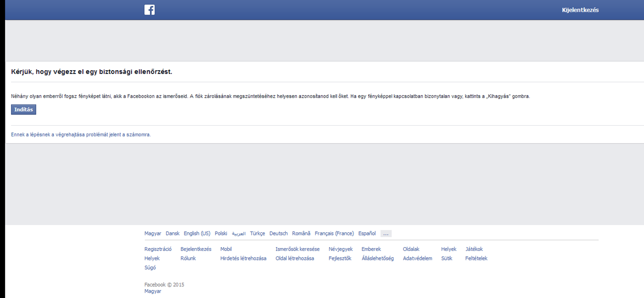Viewport: 644px width, 298px height.
Task: View the Feltételek terms page
Action: pos(476,258)
